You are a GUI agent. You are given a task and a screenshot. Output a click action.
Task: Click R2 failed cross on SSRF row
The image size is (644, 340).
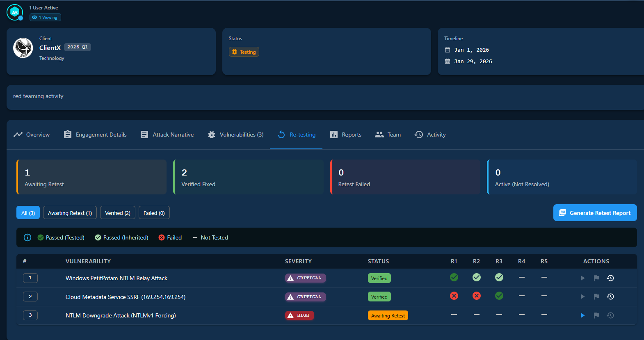coord(477,296)
